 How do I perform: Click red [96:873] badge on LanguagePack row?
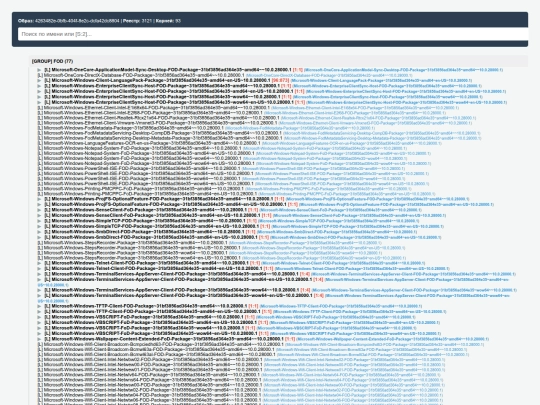(x=280, y=81)
